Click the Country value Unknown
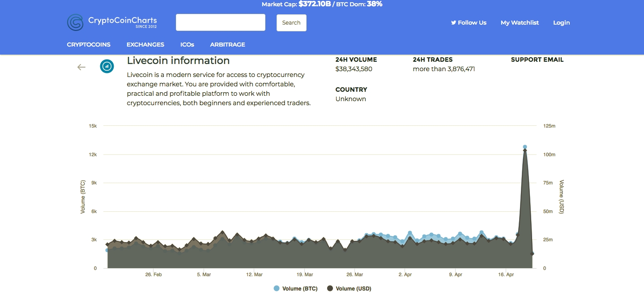The height and width of the screenshot is (295, 644). [351, 99]
